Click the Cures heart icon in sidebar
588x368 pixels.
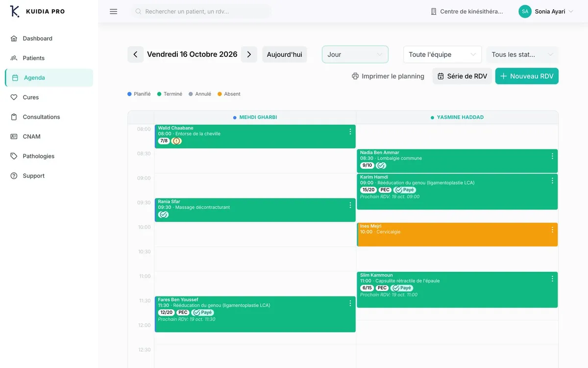[14, 97]
